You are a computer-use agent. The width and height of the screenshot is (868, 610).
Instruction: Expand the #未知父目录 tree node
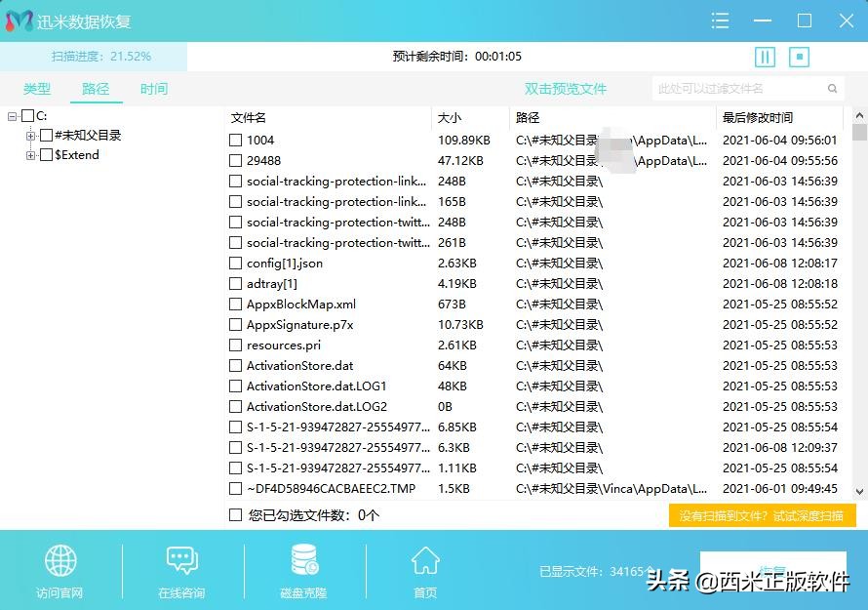coord(30,136)
